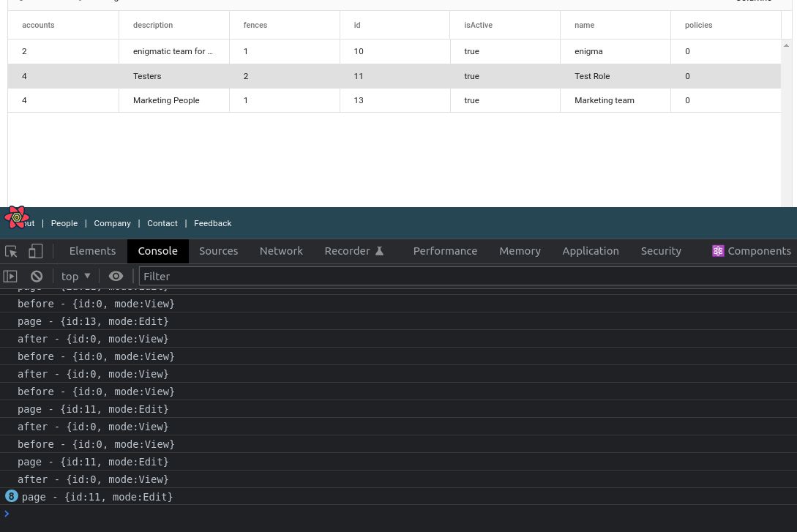The height and width of the screenshot is (532, 797).
Task: Click the console log 'page - {id:13, mode:Edit}'
Action: [93, 321]
